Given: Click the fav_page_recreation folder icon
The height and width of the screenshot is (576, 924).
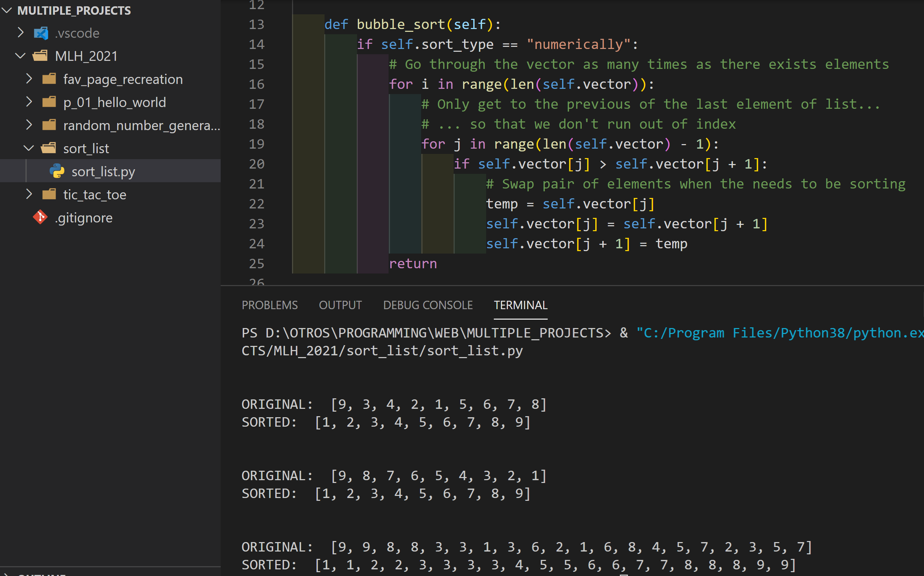Looking at the screenshot, I should [49, 79].
